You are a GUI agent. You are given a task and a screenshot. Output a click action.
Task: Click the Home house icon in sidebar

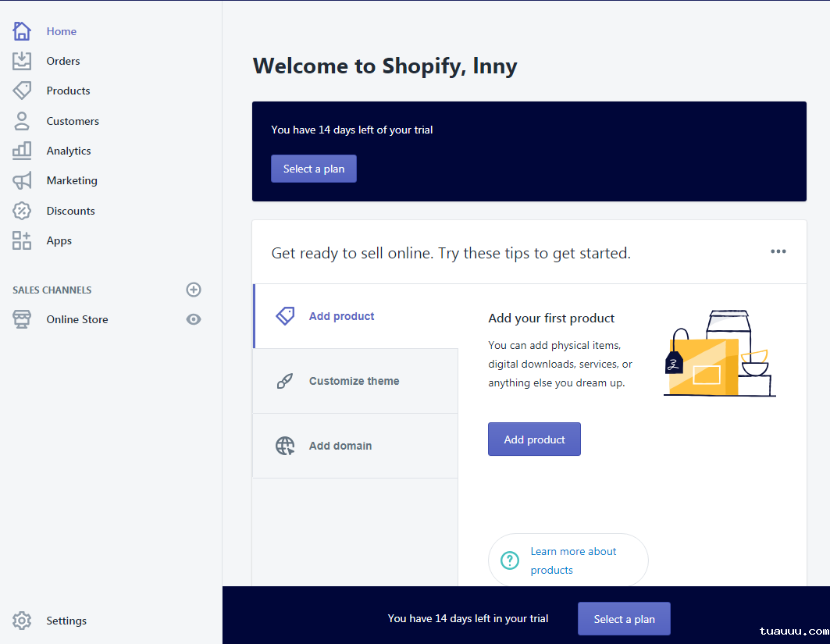pos(22,31)
